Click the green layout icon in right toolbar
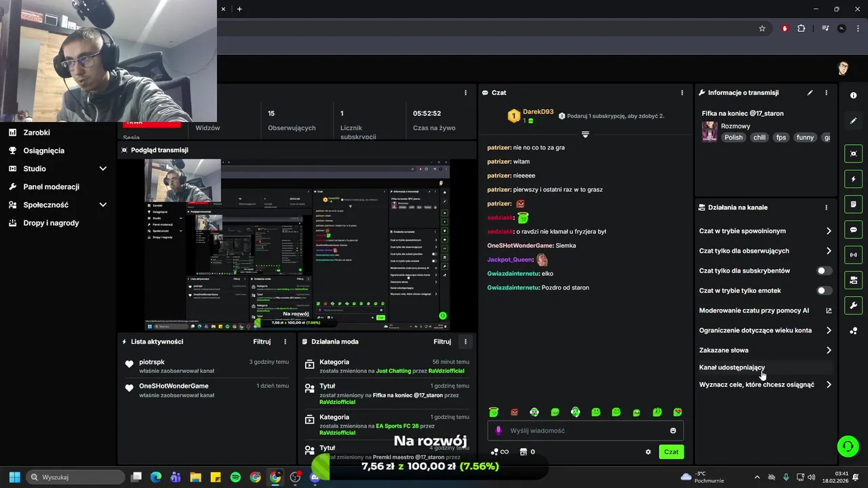The image size is (868, 488). tap(853, 280)
